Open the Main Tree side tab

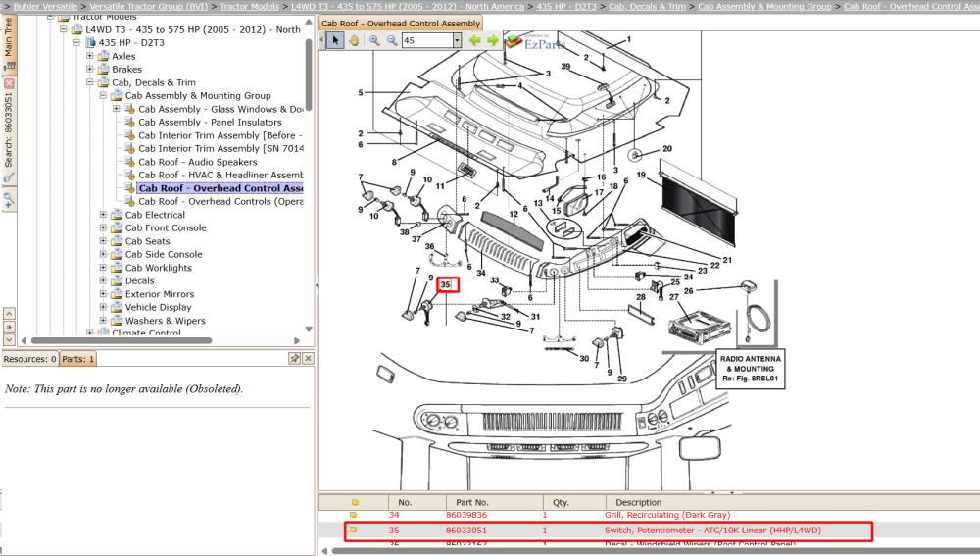tap(9, 42)
